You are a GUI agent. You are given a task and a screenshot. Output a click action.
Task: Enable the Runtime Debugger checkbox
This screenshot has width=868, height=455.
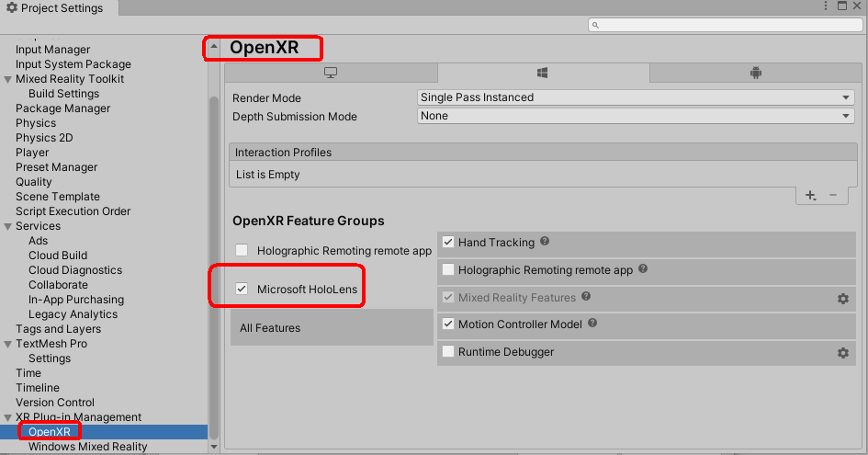tap(448, 352)
